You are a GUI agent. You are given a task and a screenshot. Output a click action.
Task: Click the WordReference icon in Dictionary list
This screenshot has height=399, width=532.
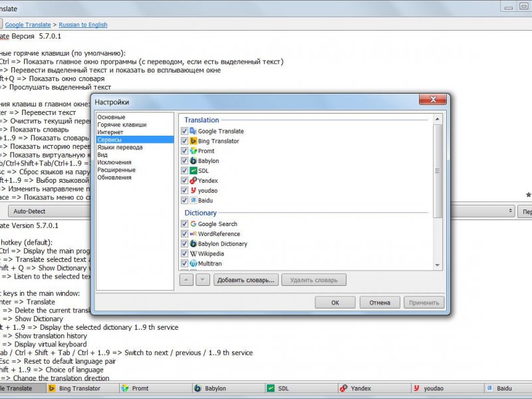(x=194, y=233)
